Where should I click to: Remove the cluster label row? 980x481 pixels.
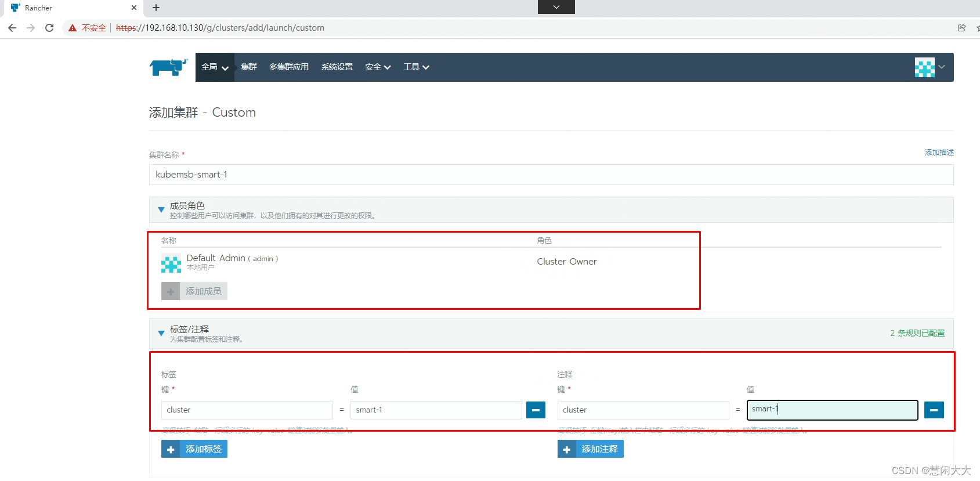(536, 410)
